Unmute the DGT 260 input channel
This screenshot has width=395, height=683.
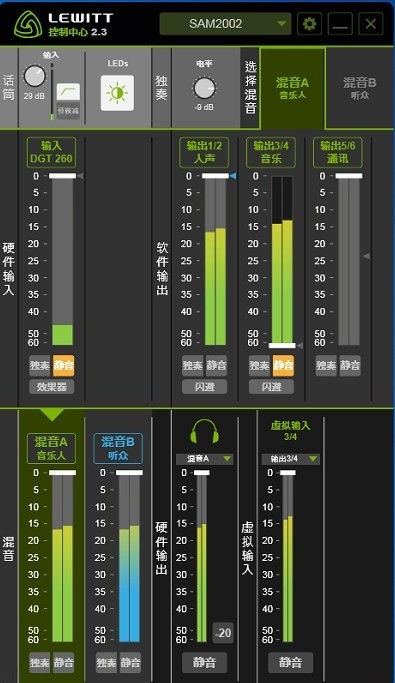pyautogui.click(x=64, y=365)
